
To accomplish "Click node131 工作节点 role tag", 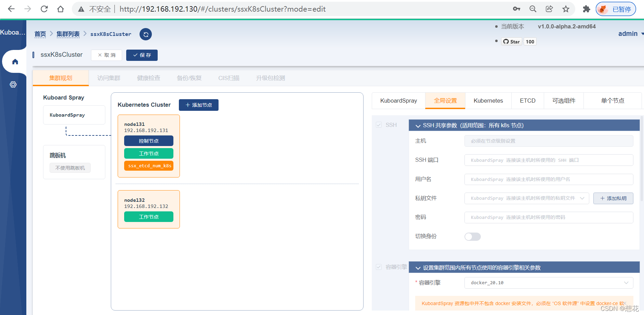I will point(149,154).
